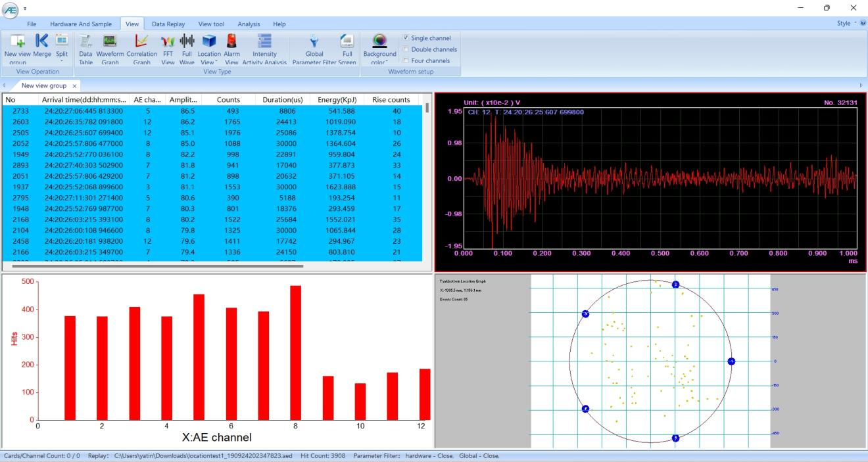868x462 pixels.
Task: Open the File menu
Action: pyautogui.click(x=31, y=24)
